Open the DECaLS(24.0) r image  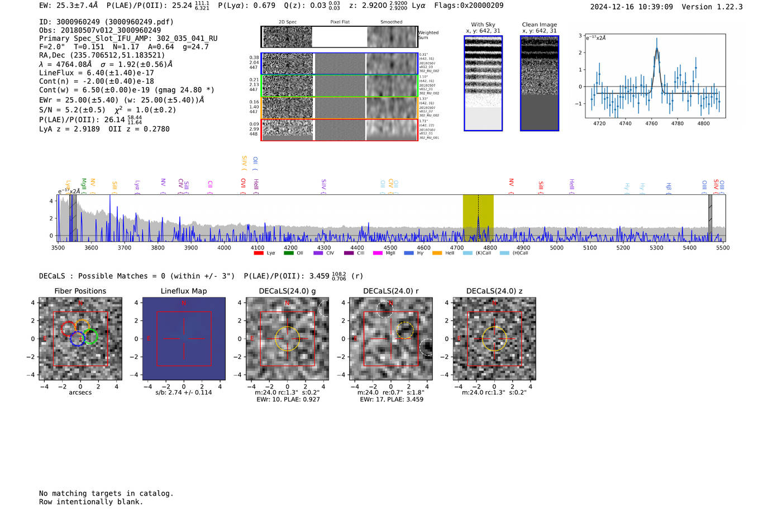coord(391,339)
